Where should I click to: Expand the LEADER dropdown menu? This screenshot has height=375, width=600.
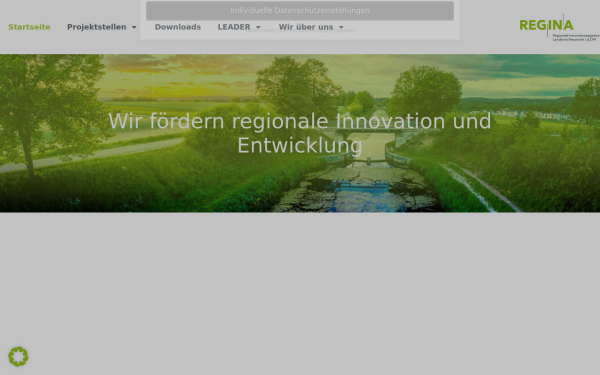point(239,27)
